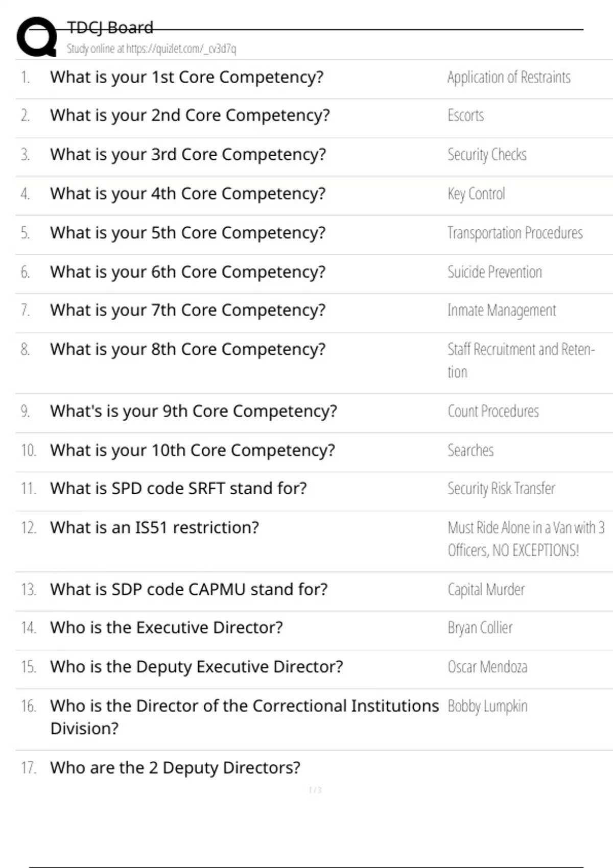Select the Bryan Collier answer
Screen dimensions: 613x868
pyautogui.click(x=480, y=628)
